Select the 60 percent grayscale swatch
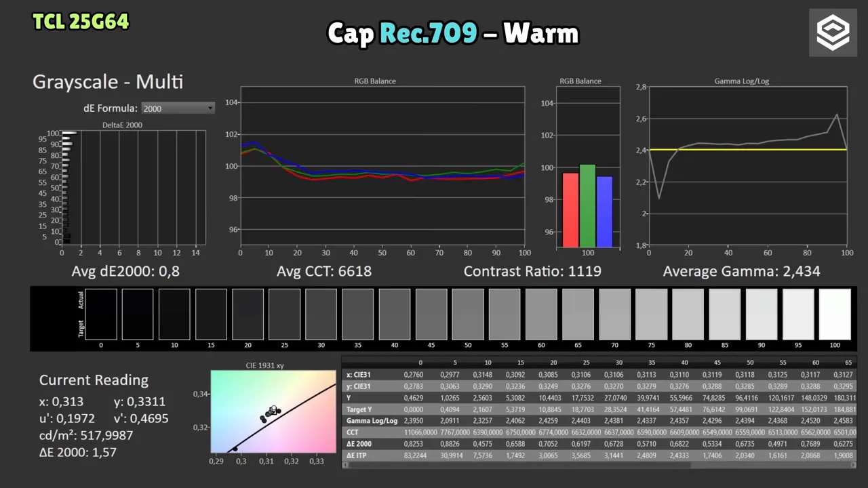868x488 pixels. [x=541, y=314]
